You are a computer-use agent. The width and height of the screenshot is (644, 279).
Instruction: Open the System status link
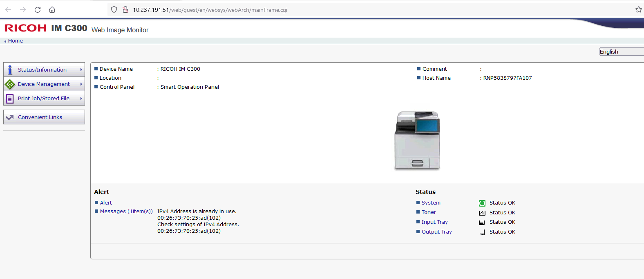point(431,203)
